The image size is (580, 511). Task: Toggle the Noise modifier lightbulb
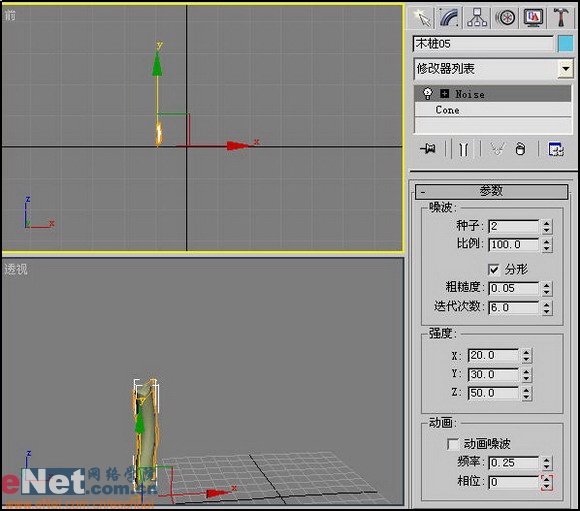427,93
